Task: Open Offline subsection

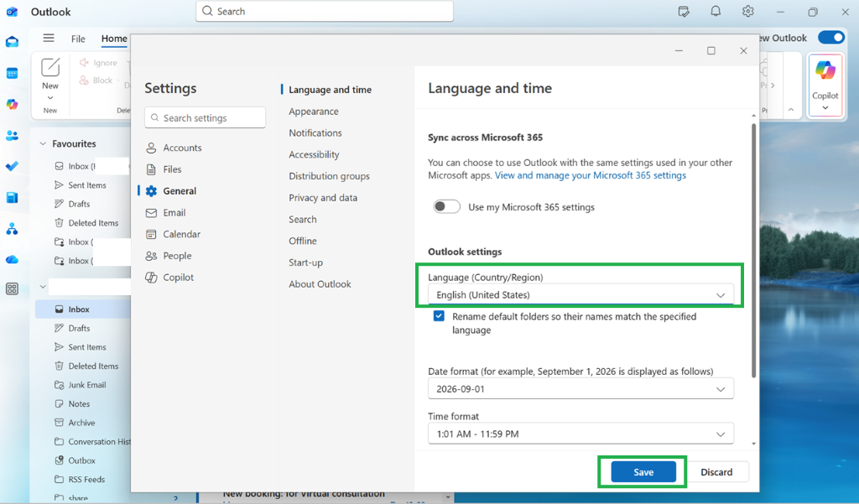Action: pos(302,241)
